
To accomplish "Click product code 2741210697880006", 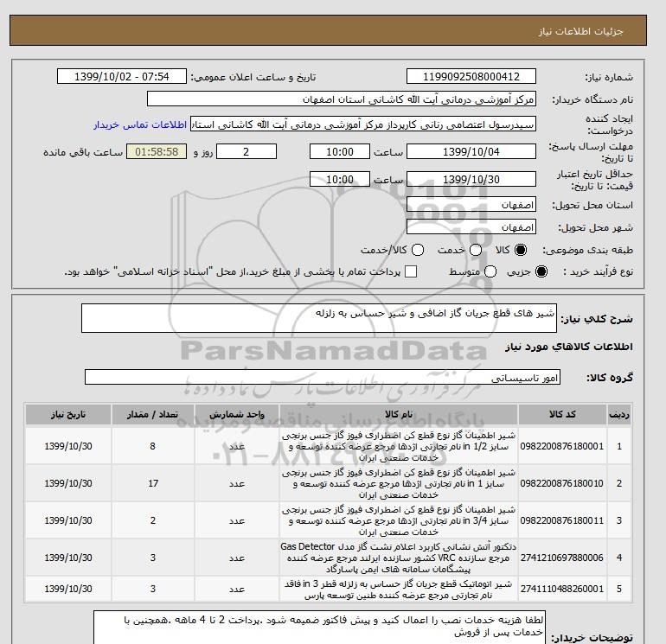I will click(562, 558).
